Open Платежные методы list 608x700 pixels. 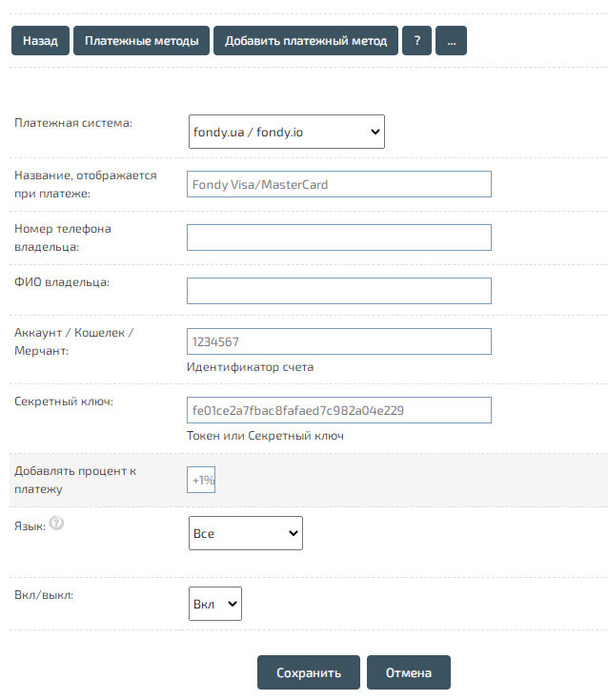coord(141,41)
